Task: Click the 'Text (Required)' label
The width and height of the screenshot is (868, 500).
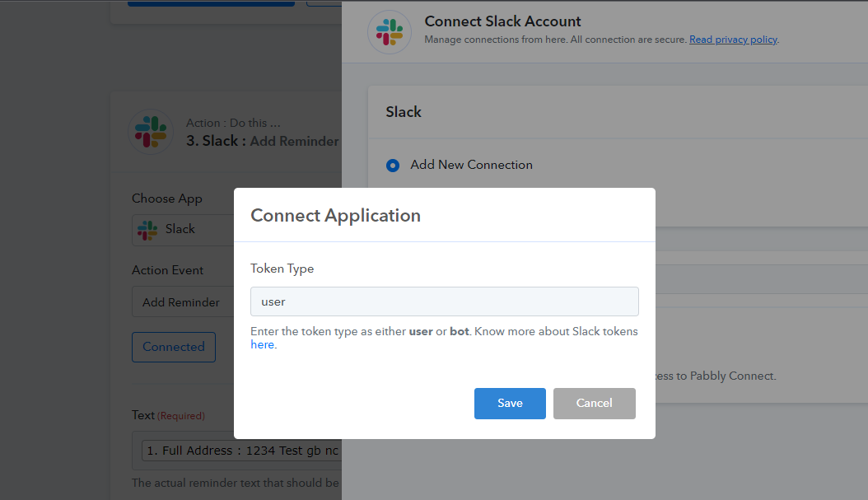Action: pyautogui.click(x=168, y=415)
